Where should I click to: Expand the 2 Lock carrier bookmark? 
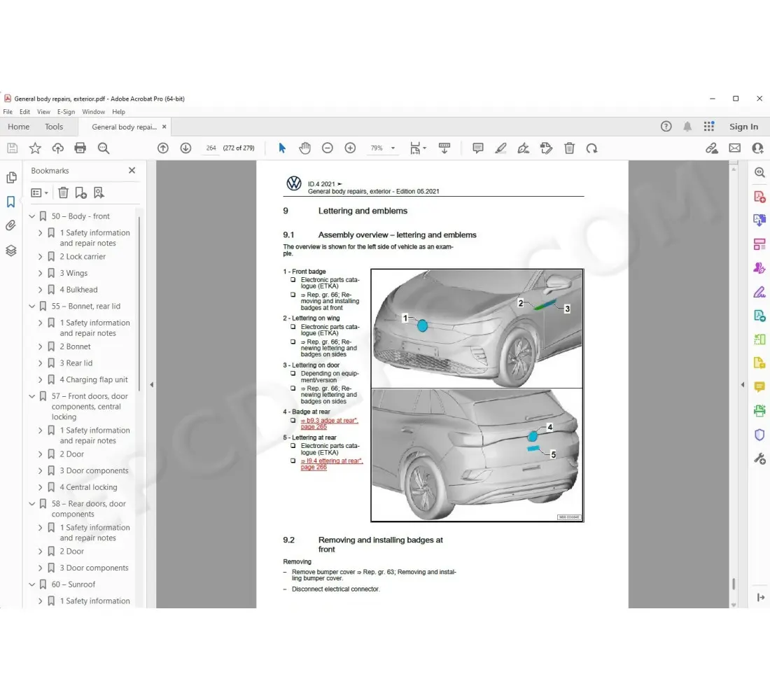coord(41,256)
